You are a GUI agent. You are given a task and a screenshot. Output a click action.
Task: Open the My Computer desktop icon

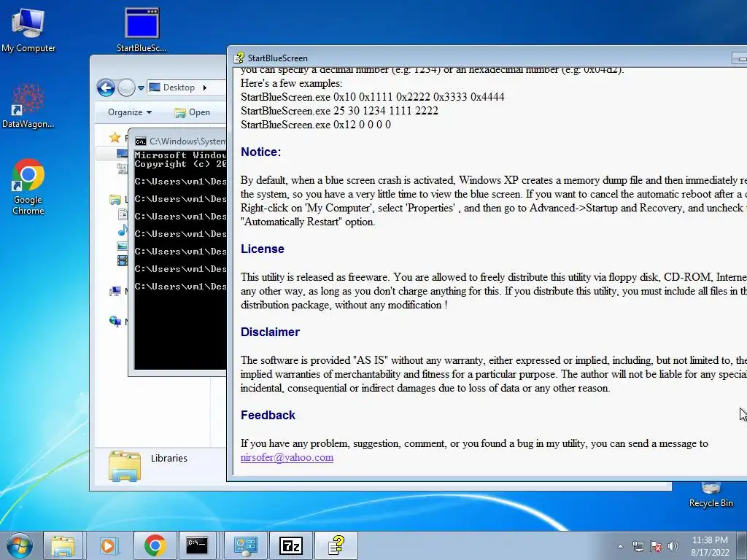[x=28, y=29]
